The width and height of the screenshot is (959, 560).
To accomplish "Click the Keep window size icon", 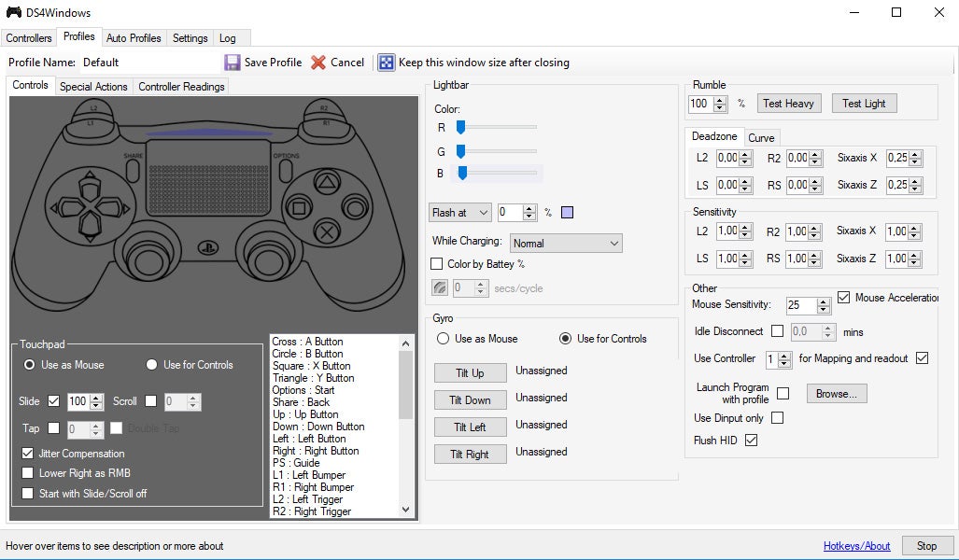I will [x=387, y=63].
